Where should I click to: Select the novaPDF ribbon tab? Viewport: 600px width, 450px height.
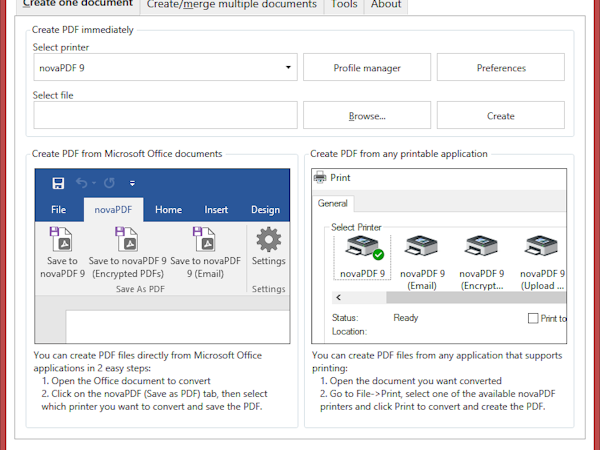click(x=113, y=210)
